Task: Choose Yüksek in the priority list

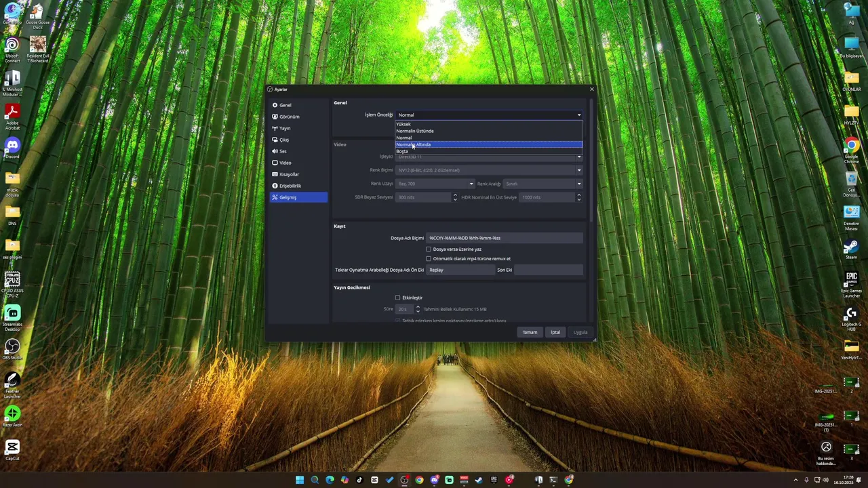Action: pos(489,124)
